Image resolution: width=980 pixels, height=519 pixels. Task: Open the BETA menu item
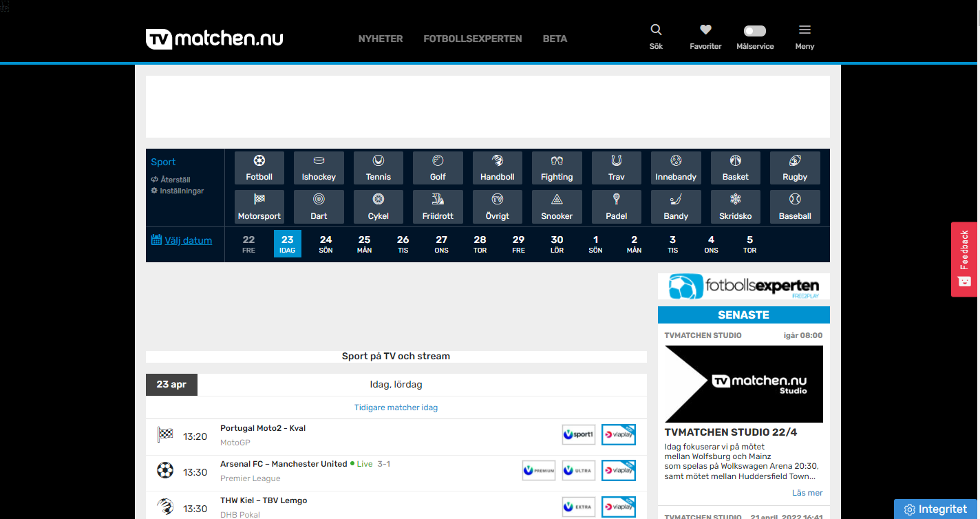click(555, 39)
